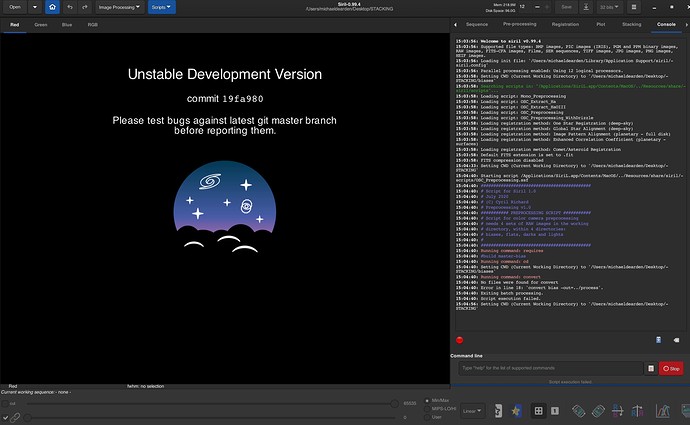Click the chain link icon beside the sliders
The height and width of the screenshot is (425, 690).
click(14, 416)
